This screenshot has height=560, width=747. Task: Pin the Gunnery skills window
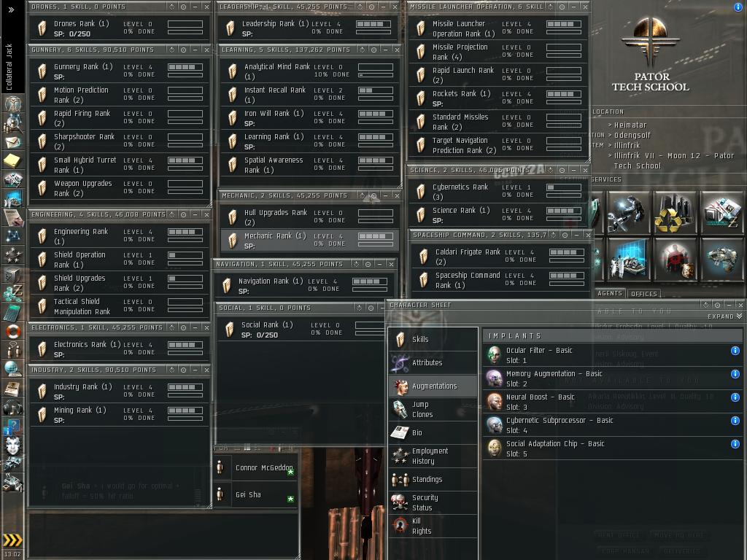(x=183, y=50)
